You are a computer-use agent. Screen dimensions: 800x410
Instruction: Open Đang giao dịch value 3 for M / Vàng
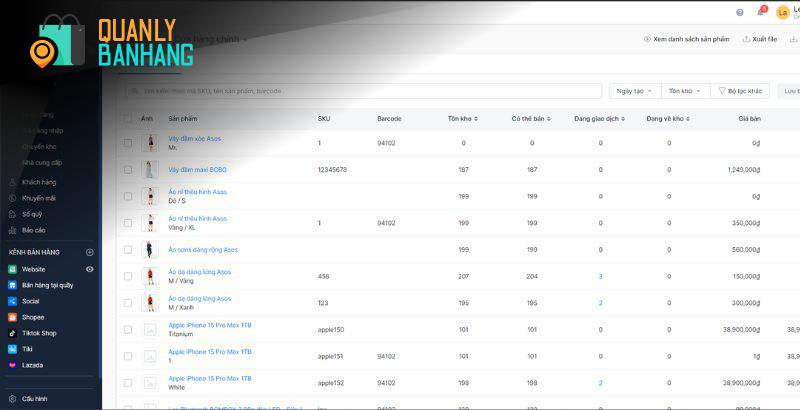tap(601, 276)
